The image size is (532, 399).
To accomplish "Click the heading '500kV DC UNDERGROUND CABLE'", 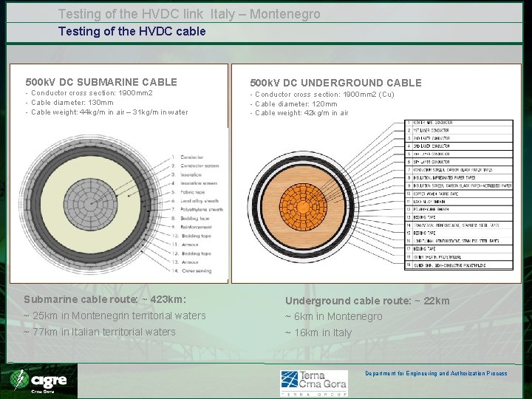I will 335,83.
